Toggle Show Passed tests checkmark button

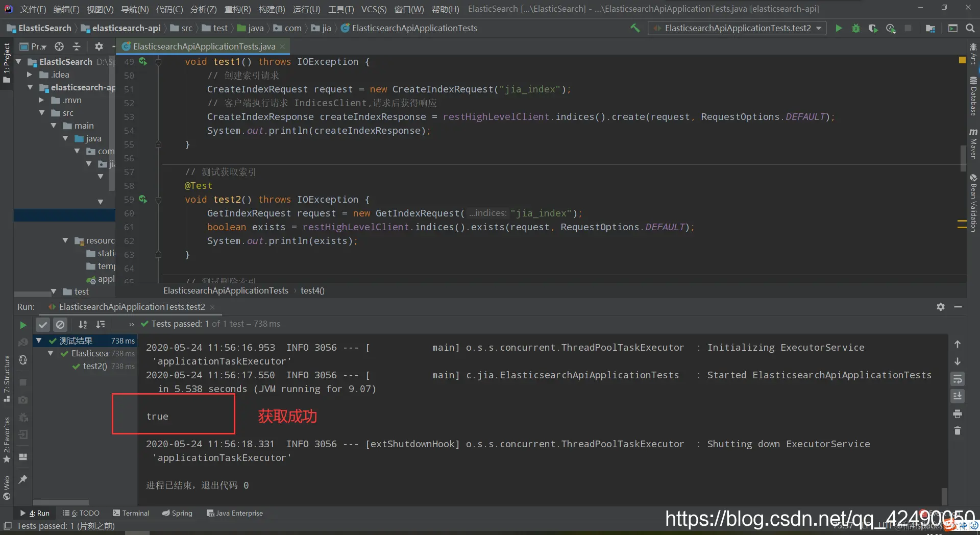[x=43, y=325]
